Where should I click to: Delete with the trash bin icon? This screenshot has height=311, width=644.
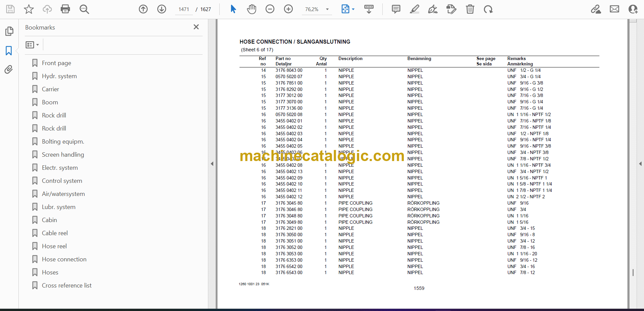(x=470, y=9)
